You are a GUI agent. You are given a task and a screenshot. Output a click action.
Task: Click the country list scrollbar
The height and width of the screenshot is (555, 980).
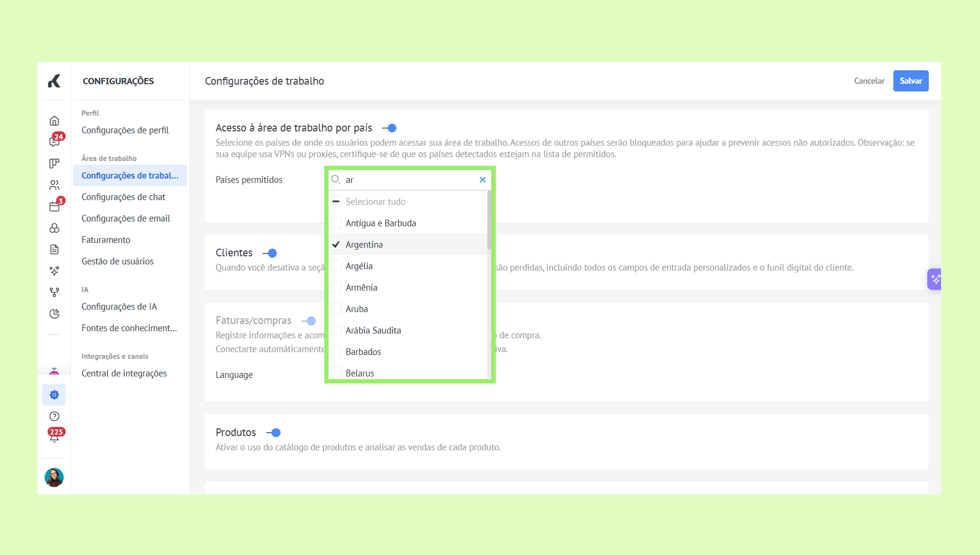(x=489, y=220)
